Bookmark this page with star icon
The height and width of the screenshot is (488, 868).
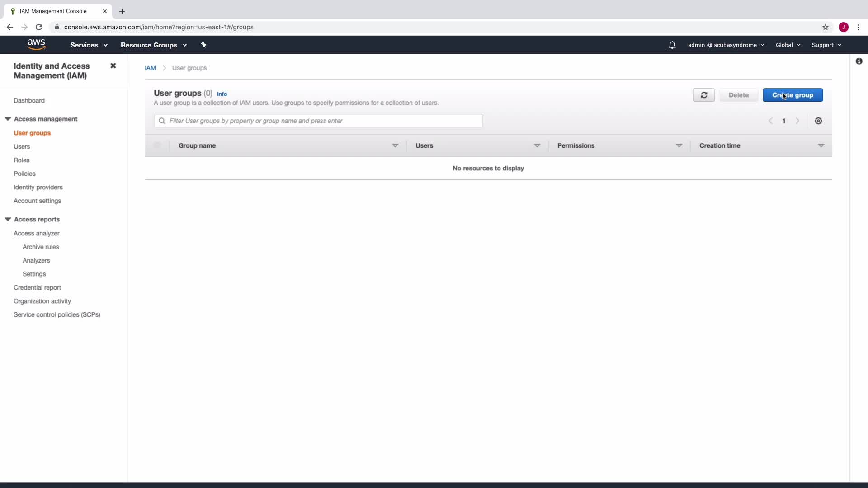point(826,27)
